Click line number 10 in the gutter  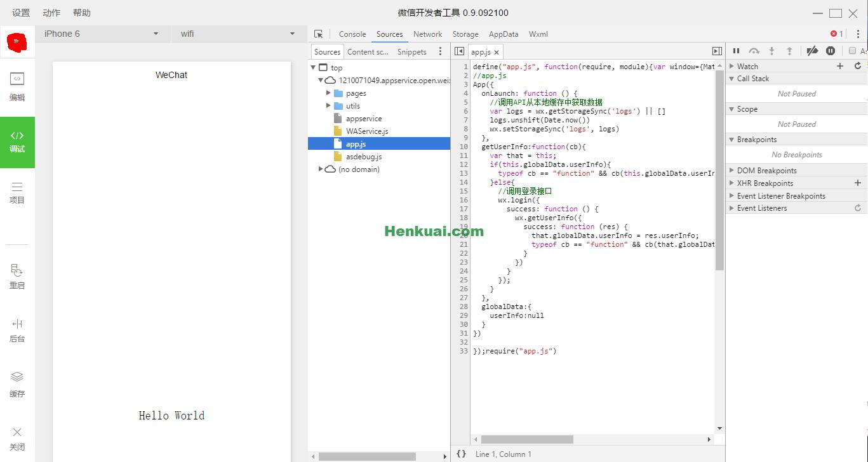click(464, 147)
